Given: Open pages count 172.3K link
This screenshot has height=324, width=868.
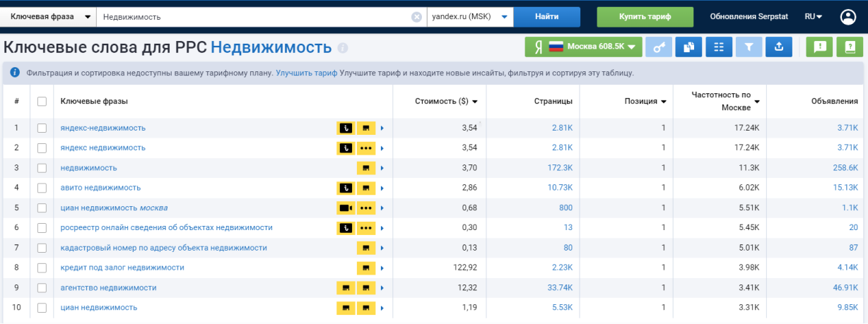Looking at the screenshot, I should [559, 168].
